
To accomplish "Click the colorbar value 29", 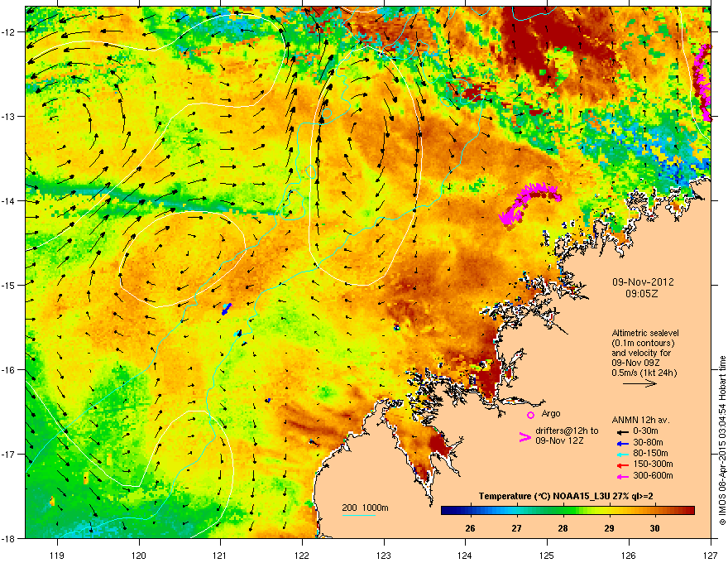I will point(609,528).
